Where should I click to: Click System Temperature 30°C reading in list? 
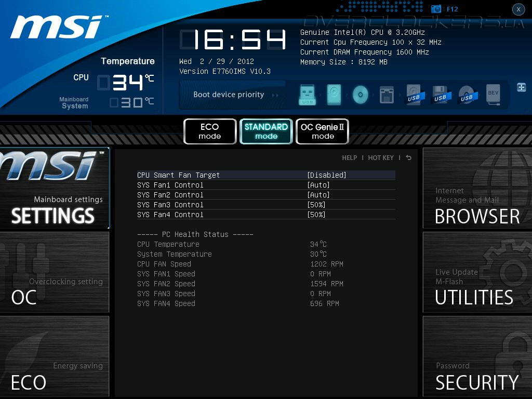point(318,254)
